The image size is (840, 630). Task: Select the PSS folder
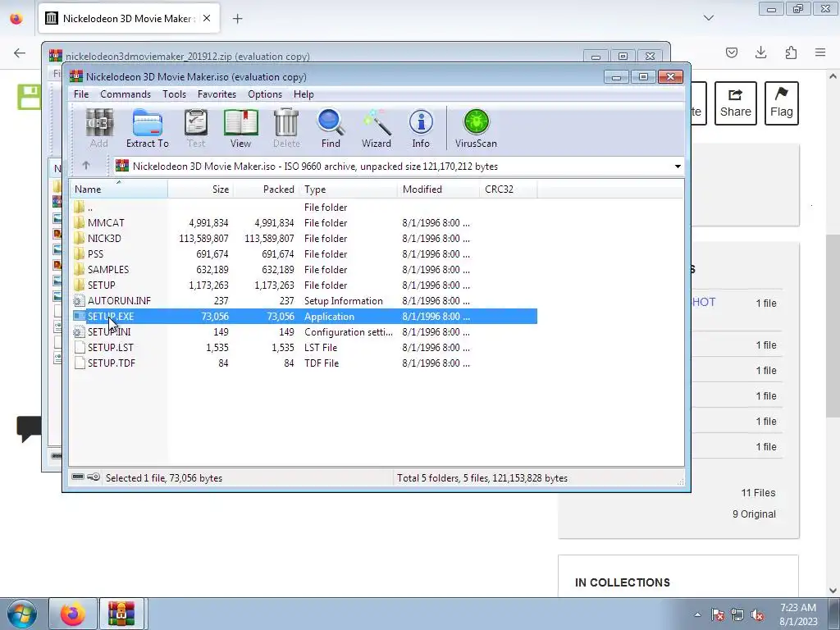(304, 254)
